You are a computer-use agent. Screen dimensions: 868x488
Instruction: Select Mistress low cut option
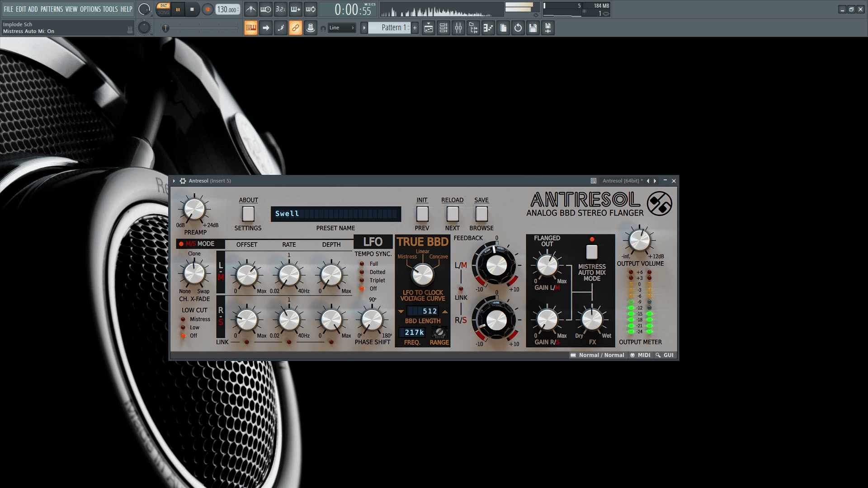[183, 319]
